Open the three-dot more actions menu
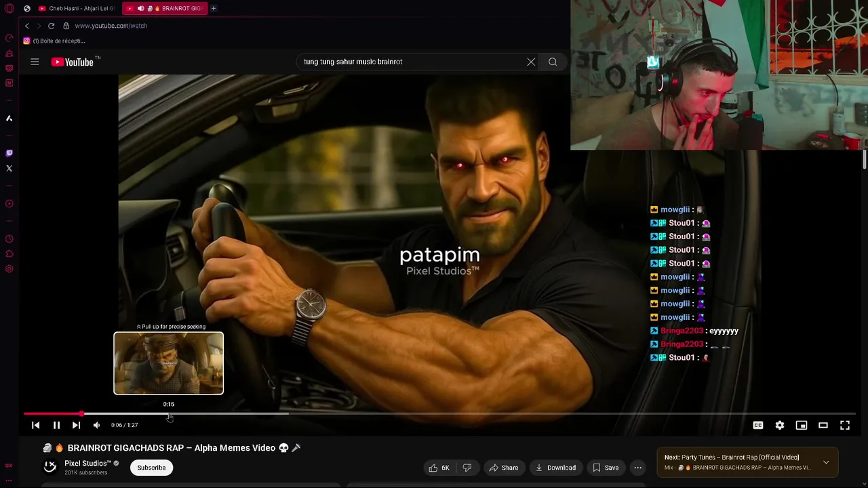Screen dimensions: 868x488 637,468
